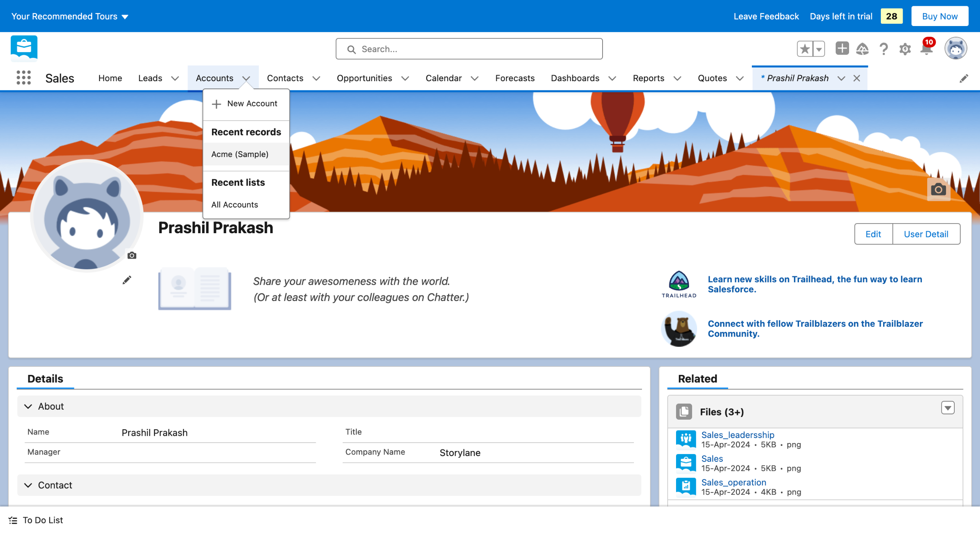Open the Learn new skills on Trailhead link

(815, 284)
